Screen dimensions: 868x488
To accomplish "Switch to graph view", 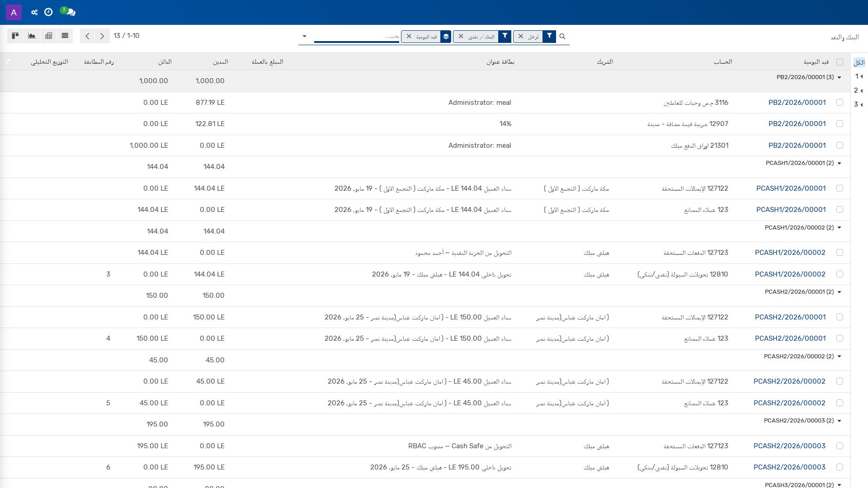I will [x=32, y=36].
